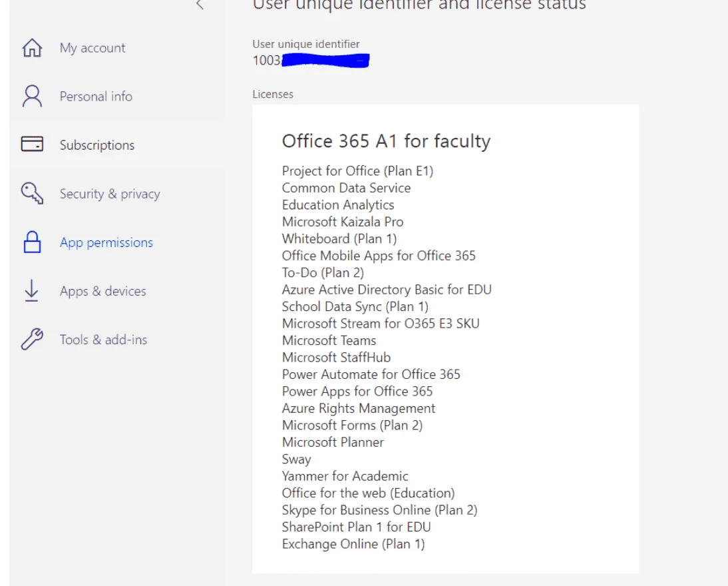Select Education Analytics line
Screen dimensions: 728x586
click(338, 205)
